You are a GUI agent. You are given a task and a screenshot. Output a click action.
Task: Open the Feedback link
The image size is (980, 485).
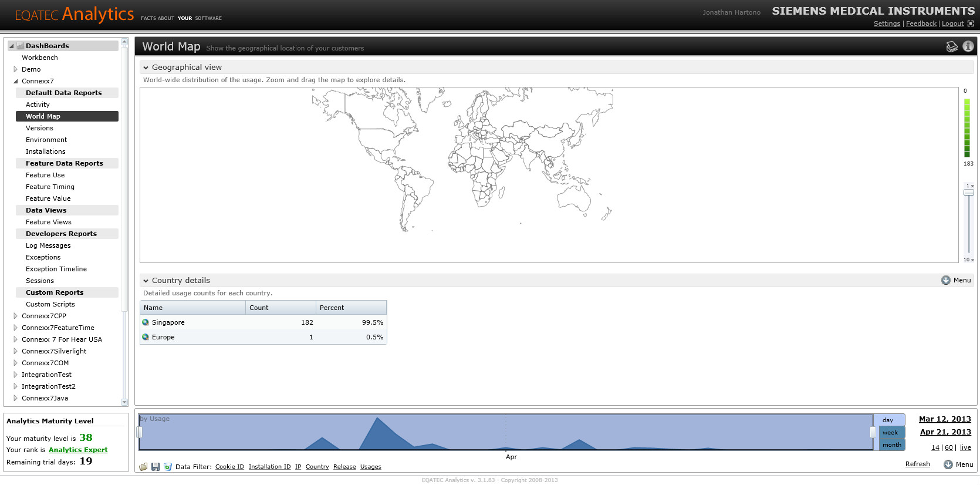921,23
